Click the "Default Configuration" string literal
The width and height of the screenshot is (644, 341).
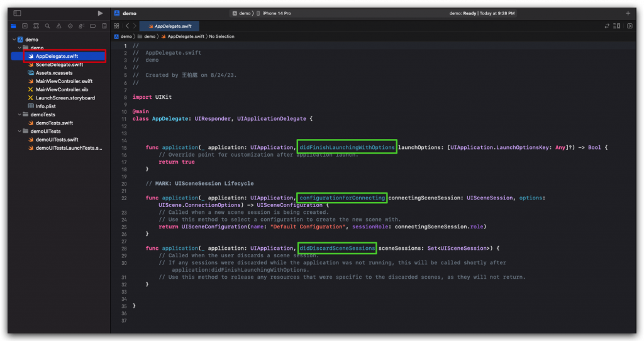[308, 226]
